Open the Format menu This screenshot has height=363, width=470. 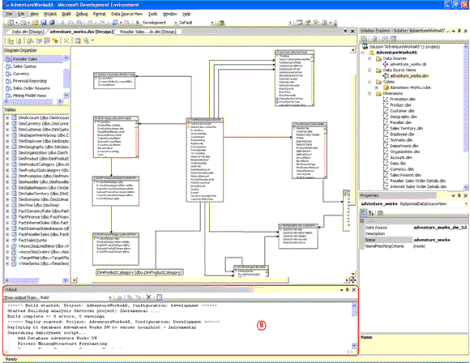click(x=99, y=14)
